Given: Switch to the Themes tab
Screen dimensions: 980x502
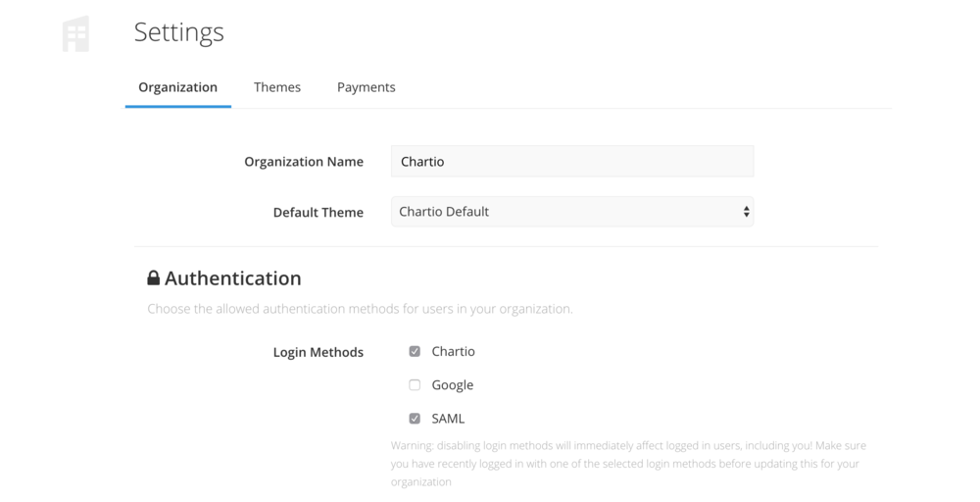Looking at the screenshot, I should click(277, 87).
